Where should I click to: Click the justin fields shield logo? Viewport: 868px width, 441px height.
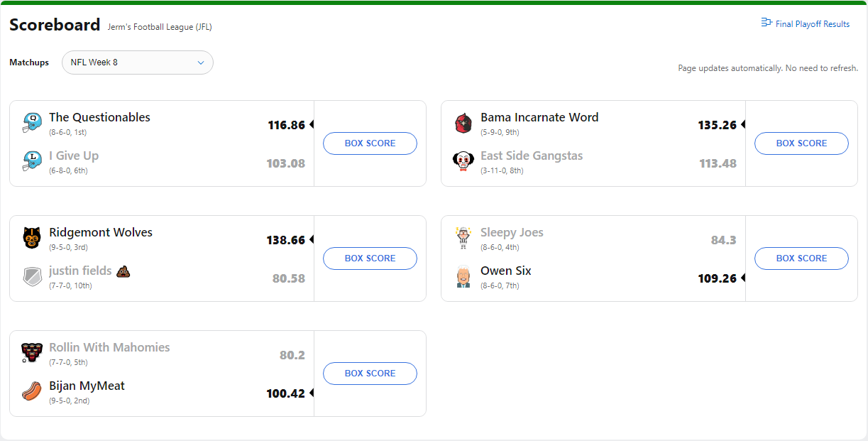pos(32,276)
